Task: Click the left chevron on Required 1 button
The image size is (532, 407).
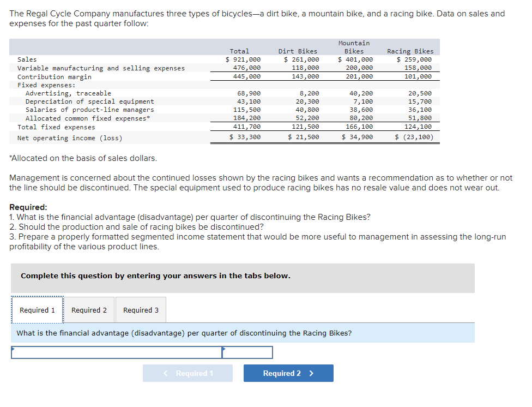Action: (166, 373)
